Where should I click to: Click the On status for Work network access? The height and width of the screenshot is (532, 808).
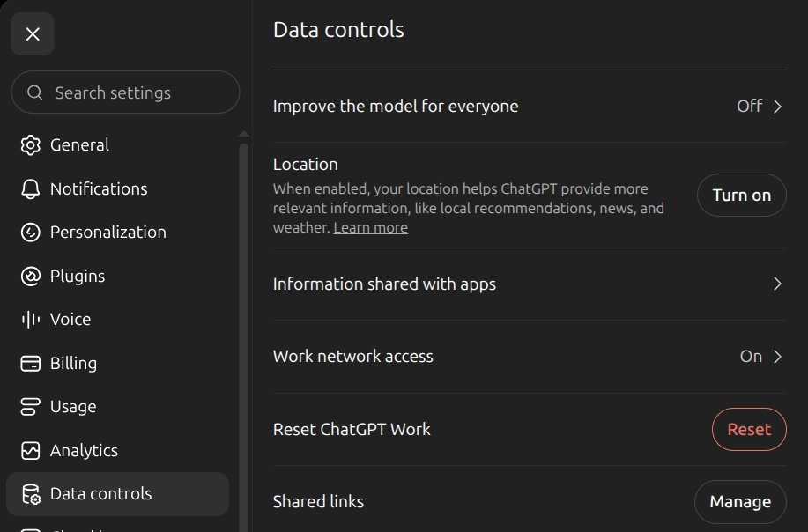pyautogui.click(x=751, y=357)
